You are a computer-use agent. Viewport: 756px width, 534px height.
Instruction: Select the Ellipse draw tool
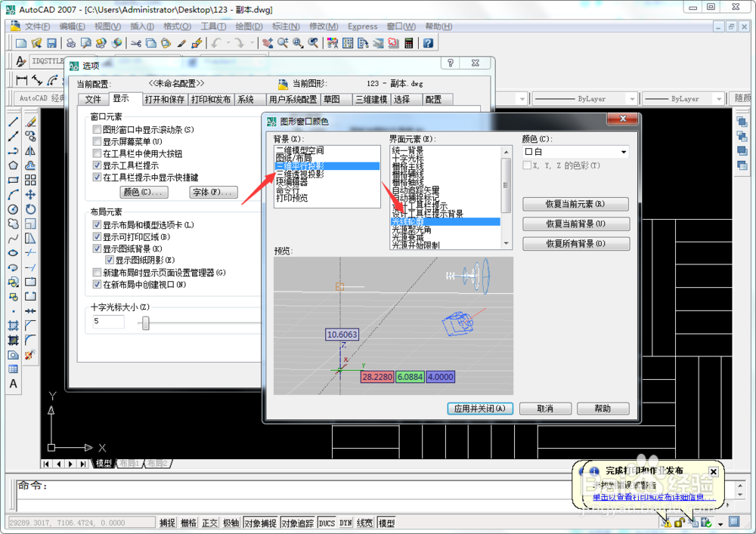[x=13, y=252]
